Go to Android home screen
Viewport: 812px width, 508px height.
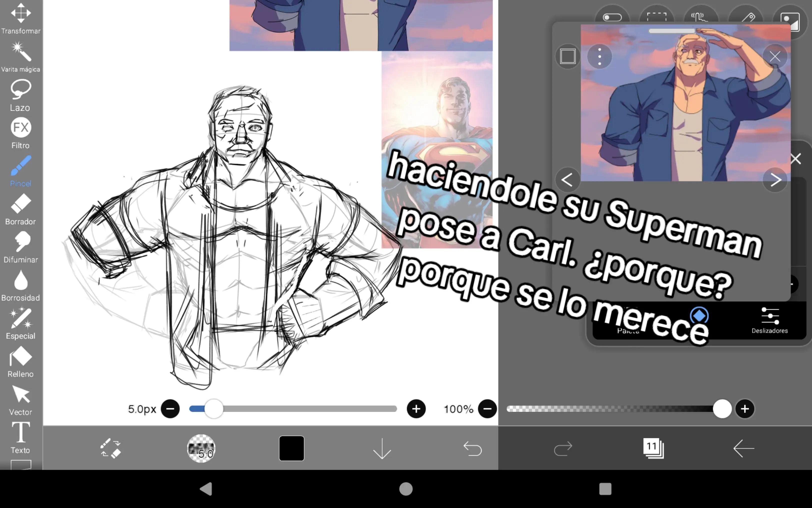coord(406,489)
